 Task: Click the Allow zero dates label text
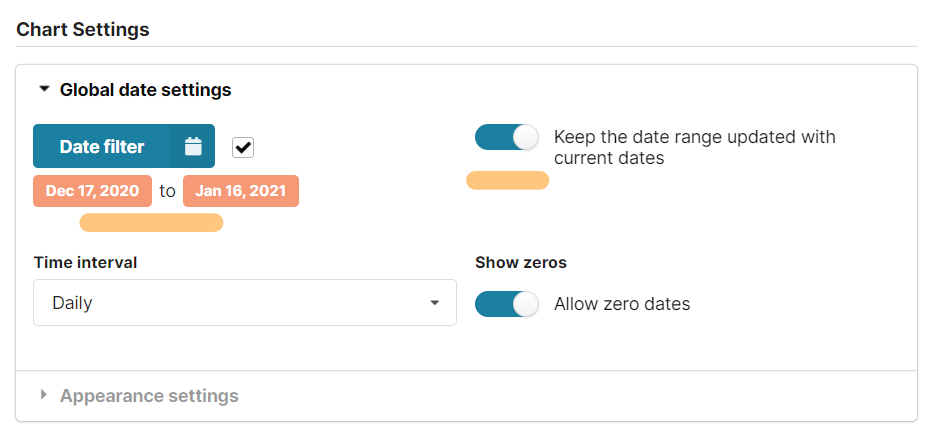622,304
